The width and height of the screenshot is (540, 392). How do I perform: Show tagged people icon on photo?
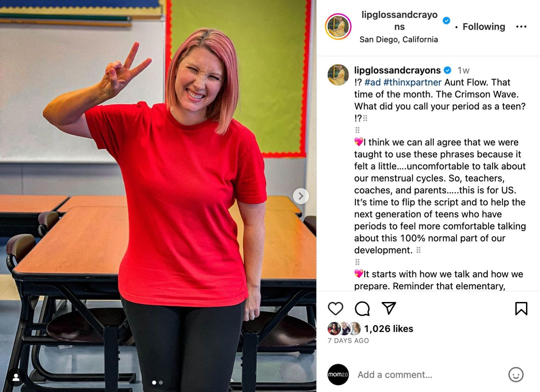[16, 377]
